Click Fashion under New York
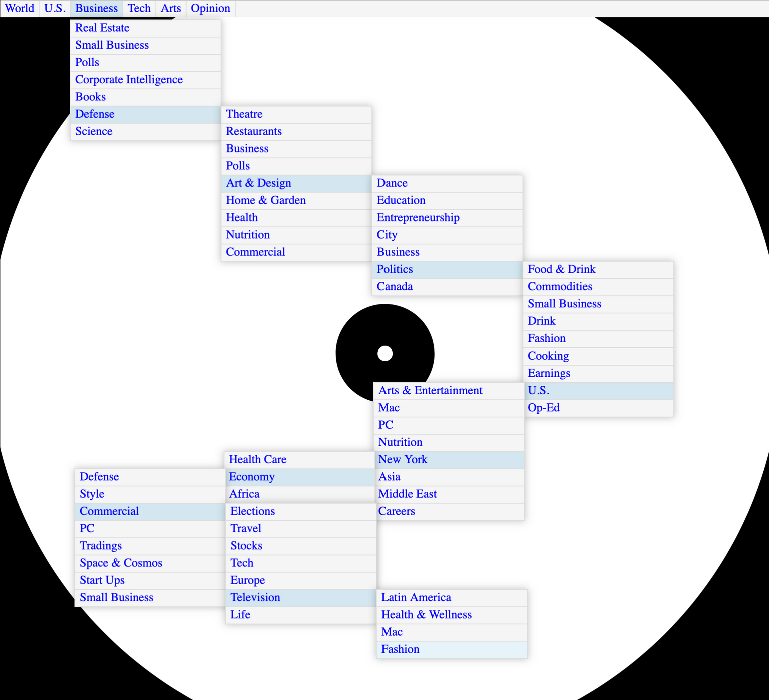 tap(400, 649)
